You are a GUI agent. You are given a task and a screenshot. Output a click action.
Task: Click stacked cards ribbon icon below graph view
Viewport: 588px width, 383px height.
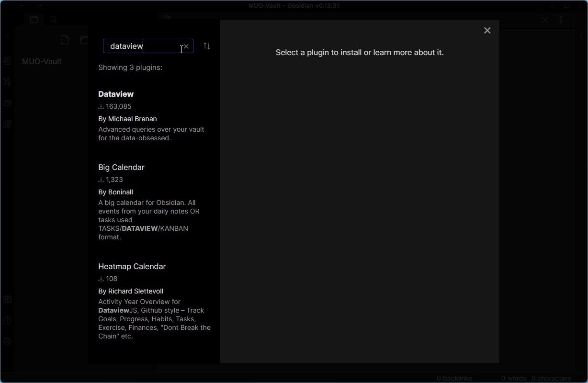click(7, 103)
